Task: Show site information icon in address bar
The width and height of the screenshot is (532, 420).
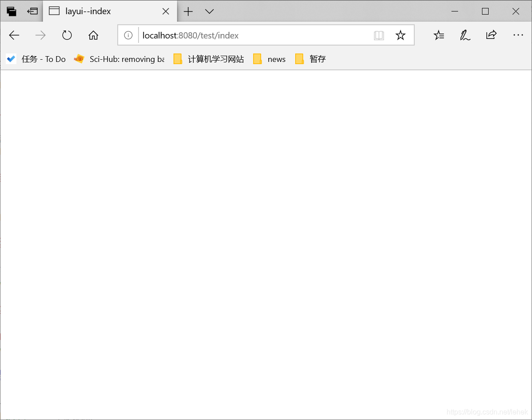Action: [x=128, y=35]
